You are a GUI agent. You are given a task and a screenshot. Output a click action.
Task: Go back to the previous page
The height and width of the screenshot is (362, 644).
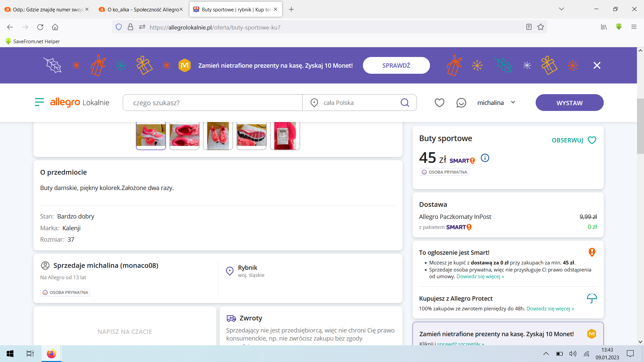point(10,27)
